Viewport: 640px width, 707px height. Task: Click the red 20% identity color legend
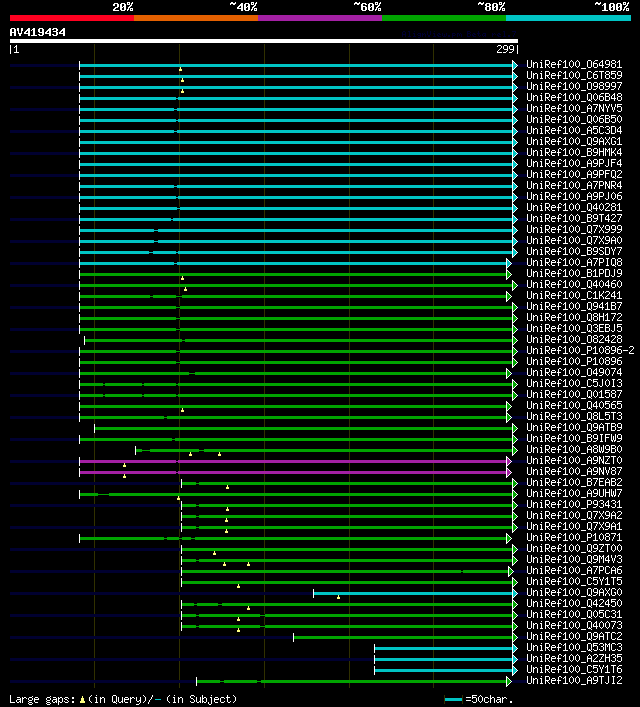tap(72, 18)
